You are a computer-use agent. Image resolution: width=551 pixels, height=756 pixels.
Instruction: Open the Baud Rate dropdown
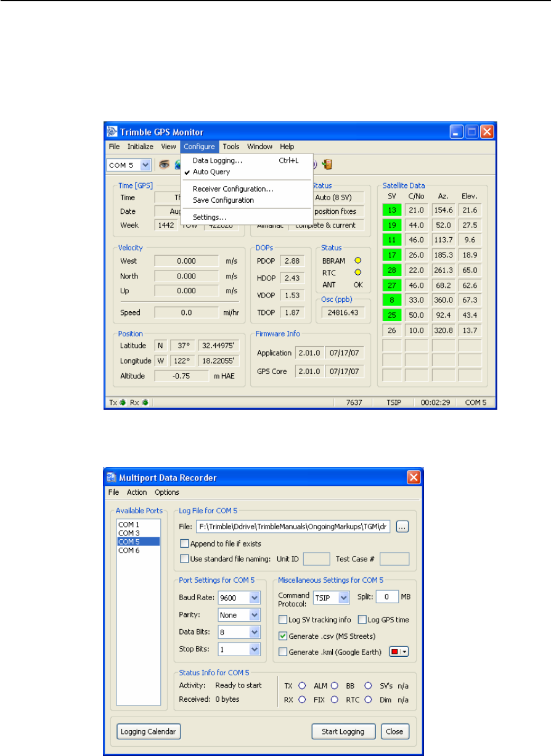(254, 597)
